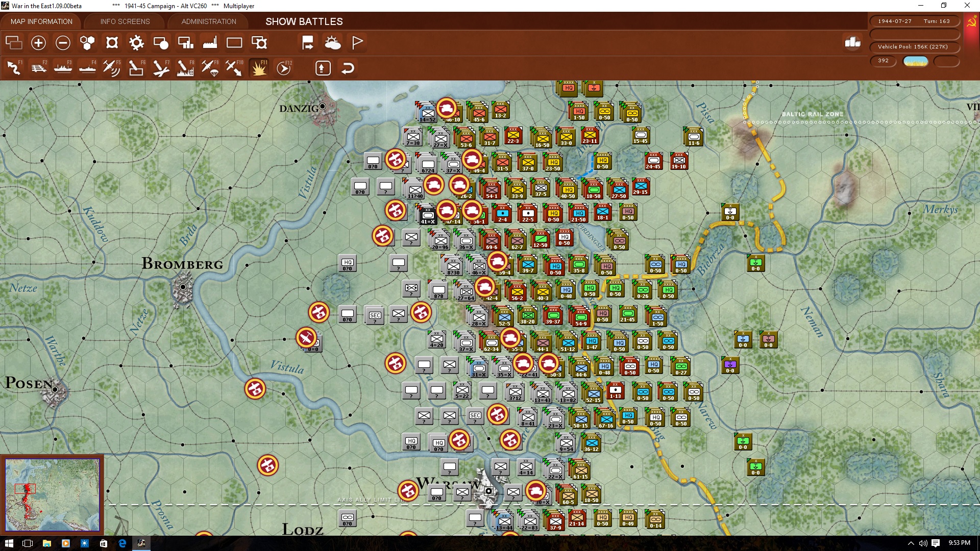This screenshot has height=551, width=980.
Task: Select Rail mode (F2) icon
Action: pos(38,68)
